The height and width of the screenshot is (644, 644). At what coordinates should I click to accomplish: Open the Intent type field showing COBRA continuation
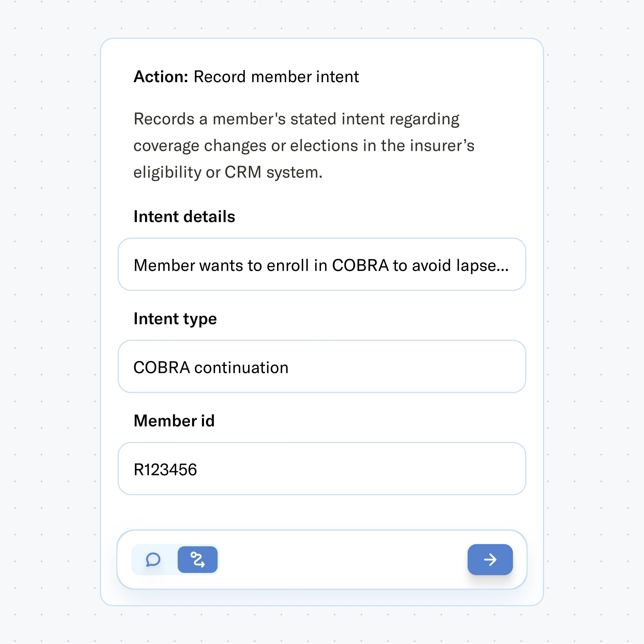pyautogui.click(x=321, y=367)
